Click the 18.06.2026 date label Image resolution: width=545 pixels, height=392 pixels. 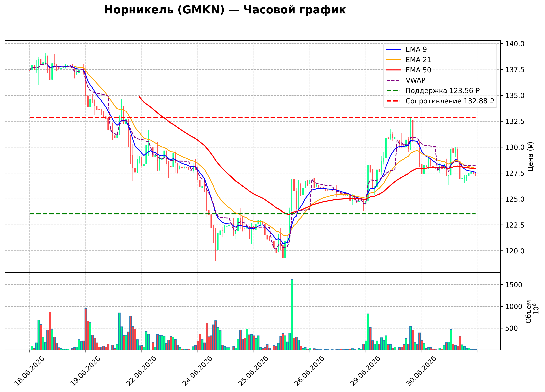pyautogui.click(x=29, y=371)
